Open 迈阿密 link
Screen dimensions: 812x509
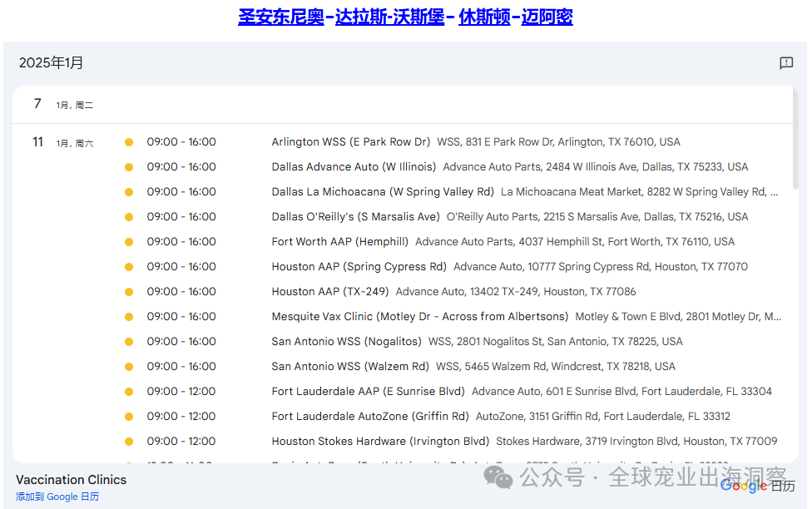coord(547,17)
